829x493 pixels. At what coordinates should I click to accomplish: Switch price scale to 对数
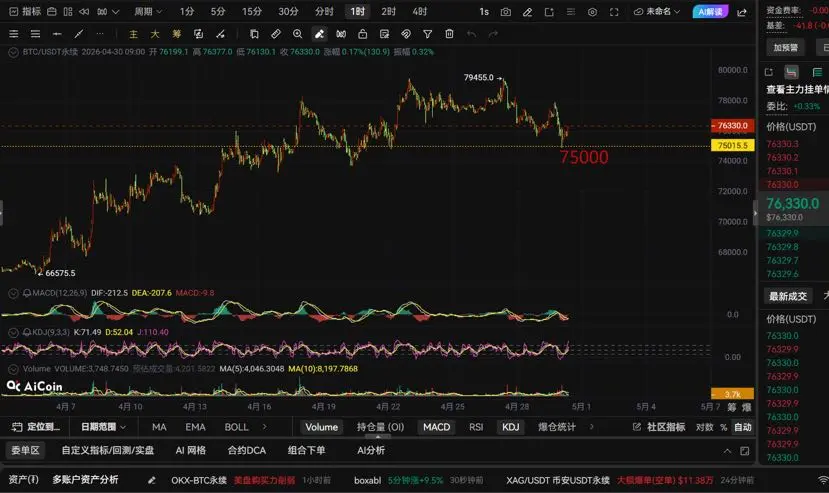704,427
